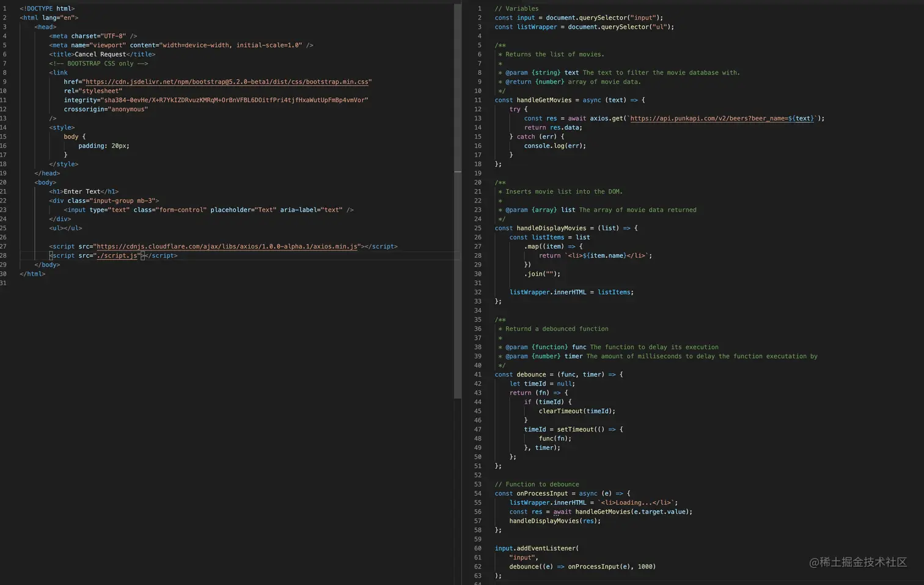Click the 'BOOTSTRAP CSS only' HTML comment
The image size is (924, 585).
coord(98,64)
